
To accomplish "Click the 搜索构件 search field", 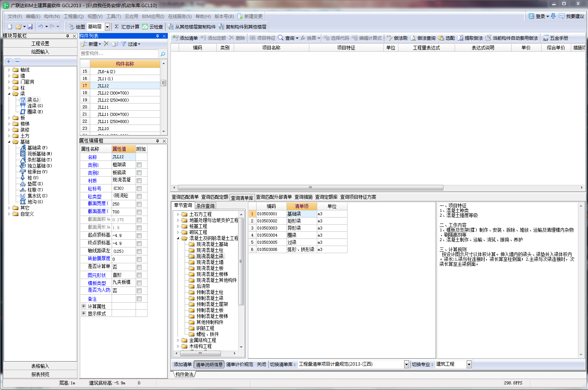I will (x=119, y=54).
